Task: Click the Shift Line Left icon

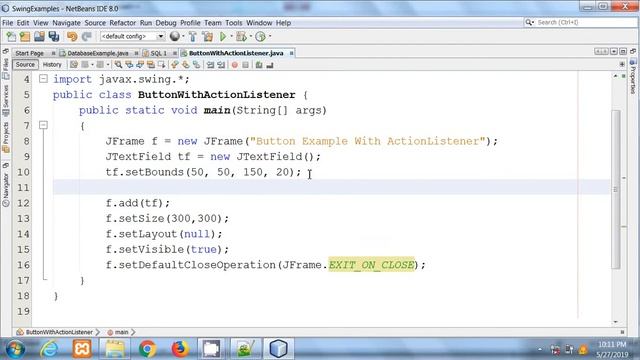Action: 210,64
